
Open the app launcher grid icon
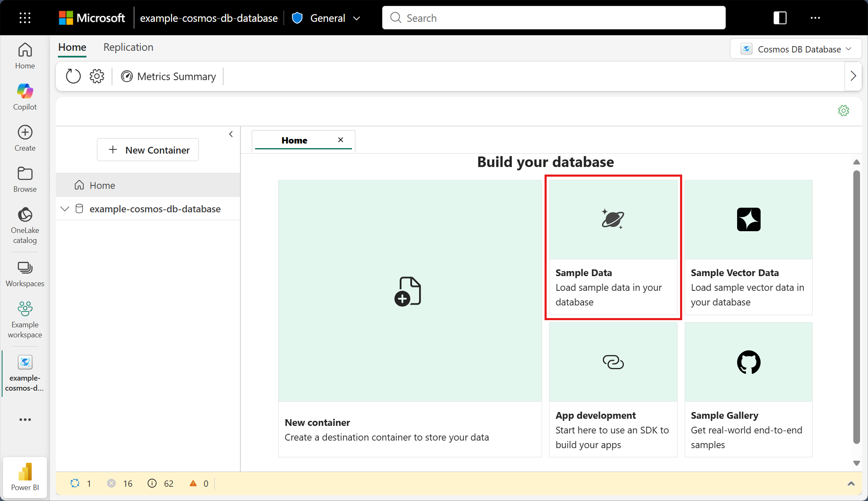(x=25, y=18)
